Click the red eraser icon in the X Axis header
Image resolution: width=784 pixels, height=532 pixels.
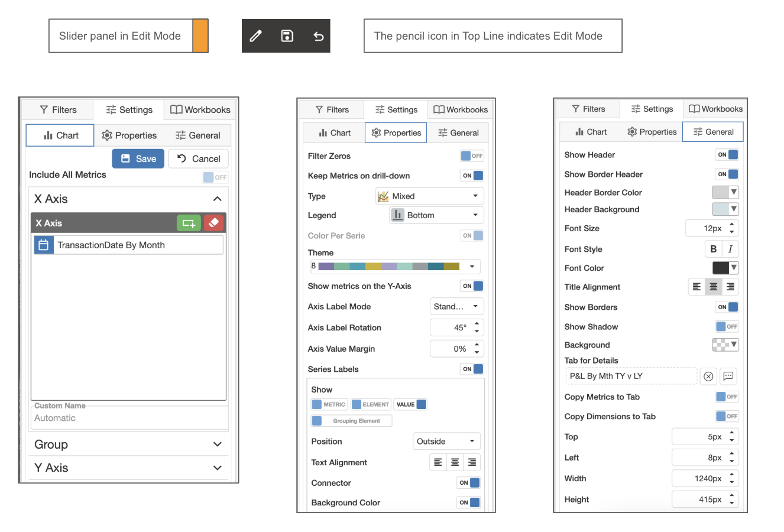click(x=213, y=223)
